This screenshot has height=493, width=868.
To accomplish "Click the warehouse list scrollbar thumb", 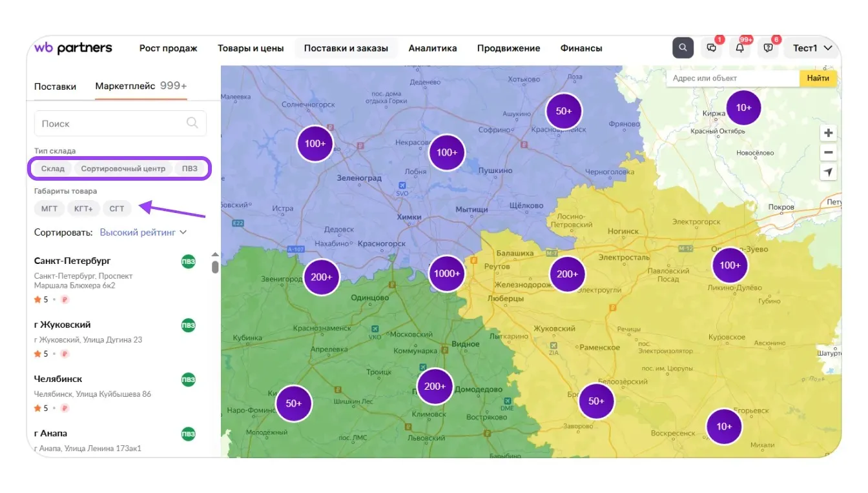I will (215, 267).
